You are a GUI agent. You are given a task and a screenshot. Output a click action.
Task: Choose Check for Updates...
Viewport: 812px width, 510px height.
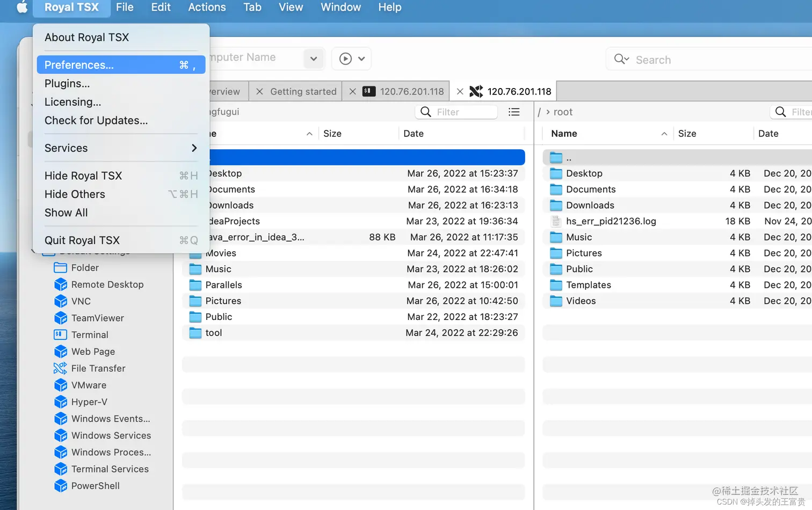121,121
